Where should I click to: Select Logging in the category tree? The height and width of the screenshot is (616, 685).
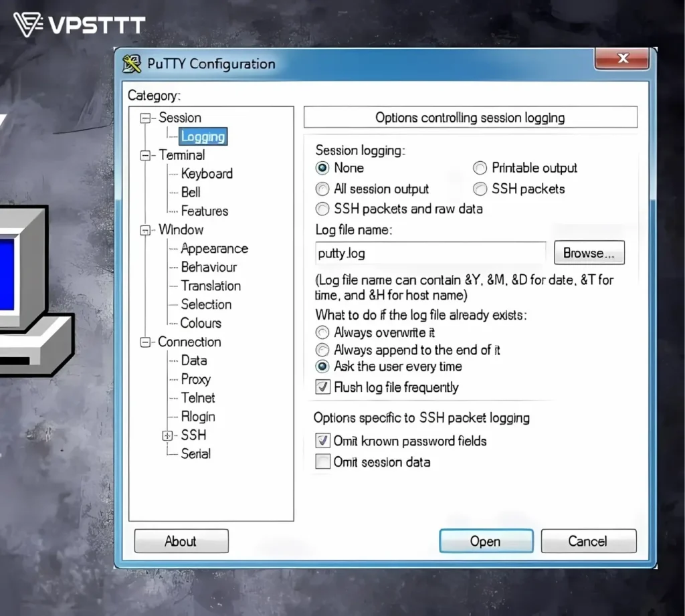pos(203,136)
